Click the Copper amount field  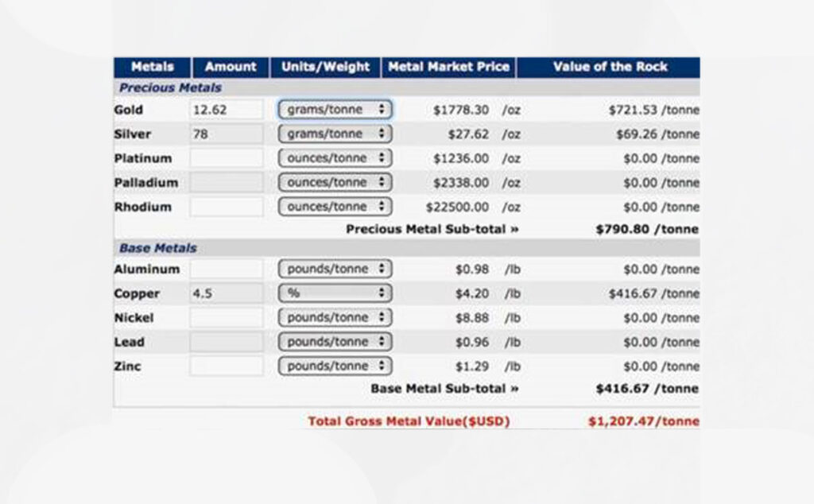tap(226, 293)
